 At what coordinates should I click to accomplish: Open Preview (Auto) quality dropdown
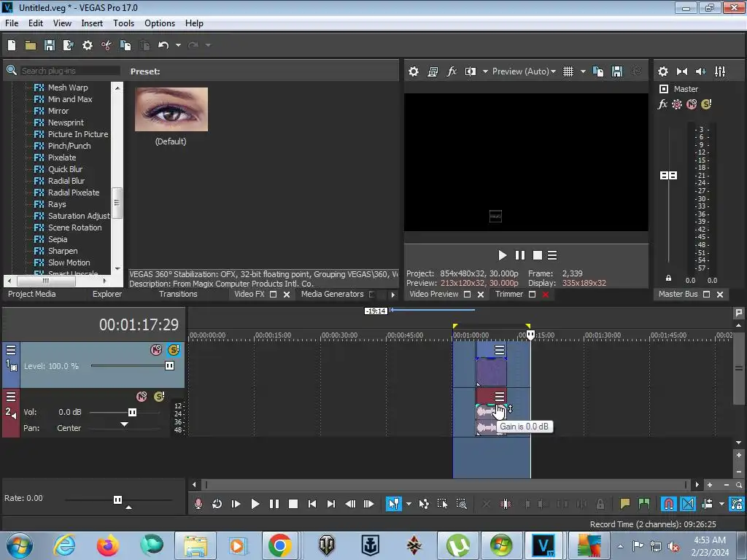click(524, 71)
